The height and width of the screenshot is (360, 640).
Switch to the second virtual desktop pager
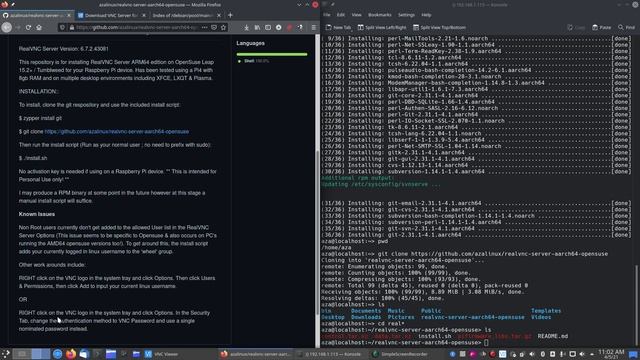[41, 354]
